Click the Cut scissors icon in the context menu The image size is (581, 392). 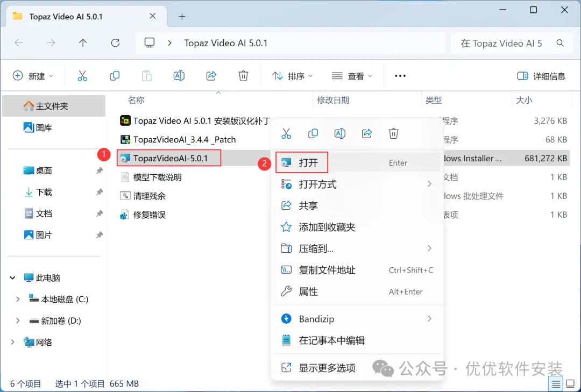pos(286,133)
